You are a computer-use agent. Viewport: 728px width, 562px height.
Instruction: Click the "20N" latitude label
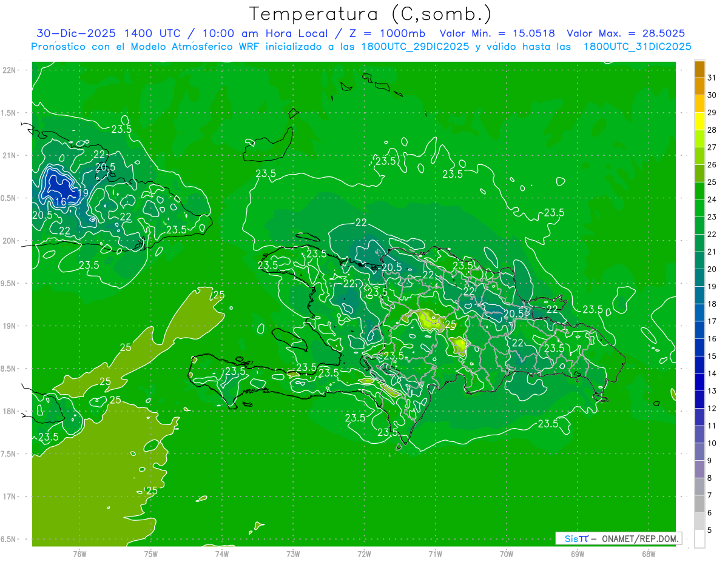click(9, 241)
